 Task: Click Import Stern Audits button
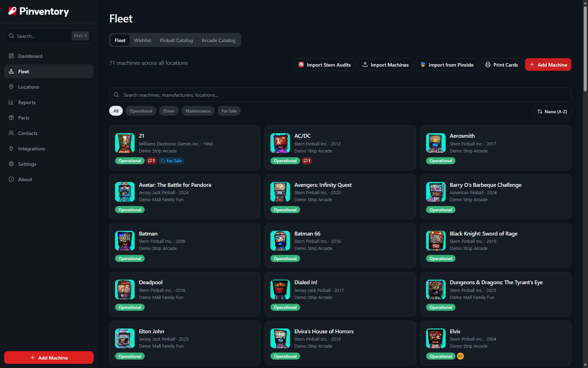point(324,65)
